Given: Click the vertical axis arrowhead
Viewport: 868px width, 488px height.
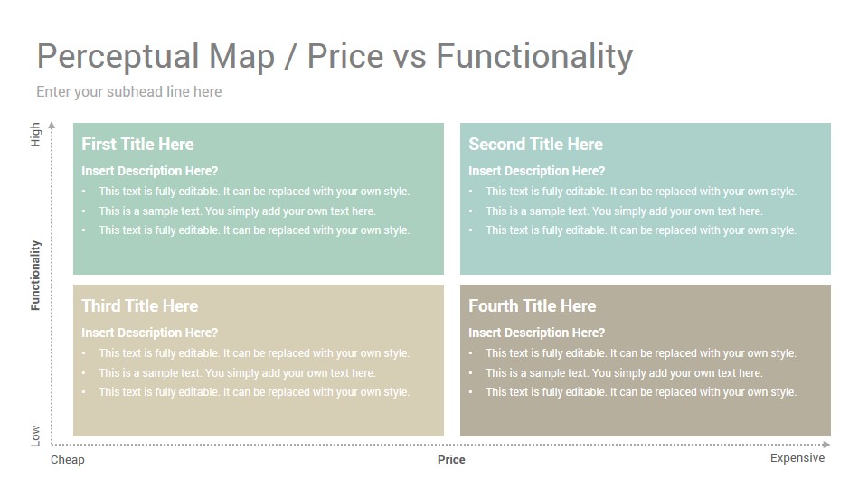Looking at the screenshot, I should [52, 125].
